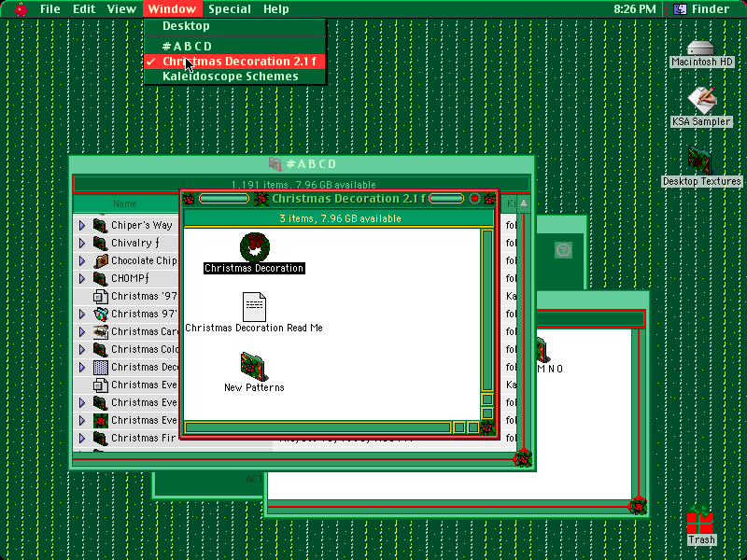Viewport: 747px width, 560px height.
Task: Open the File menu
Action: (50, 8)
